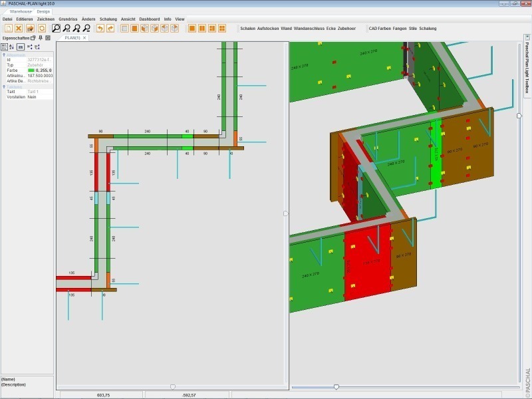The width and height of the screenshot is (532, 399).
Task: Click the grey square view icon
Action: [x=124, y=29]
